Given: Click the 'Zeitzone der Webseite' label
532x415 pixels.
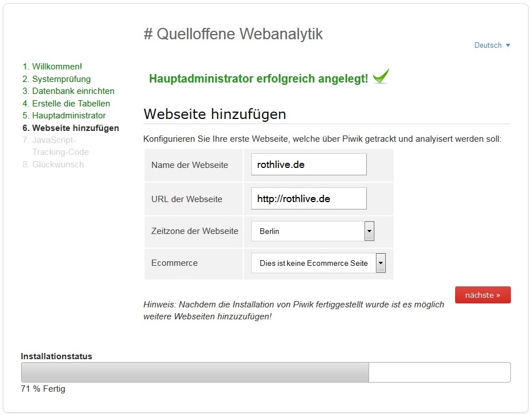Looking at the screenshot, I should coord(195,231).
